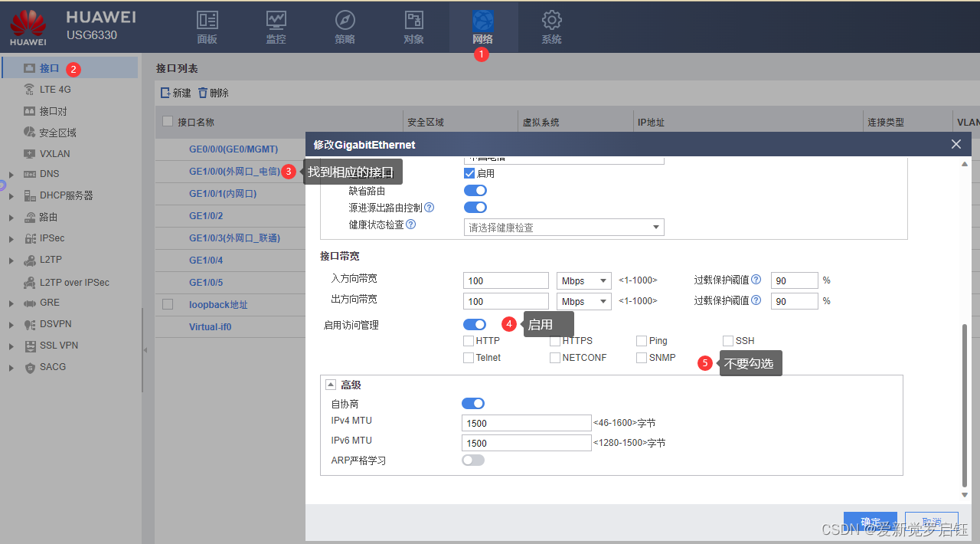Click the DSVPN sidebar icon
980x544 pixels.
(30, 324)
